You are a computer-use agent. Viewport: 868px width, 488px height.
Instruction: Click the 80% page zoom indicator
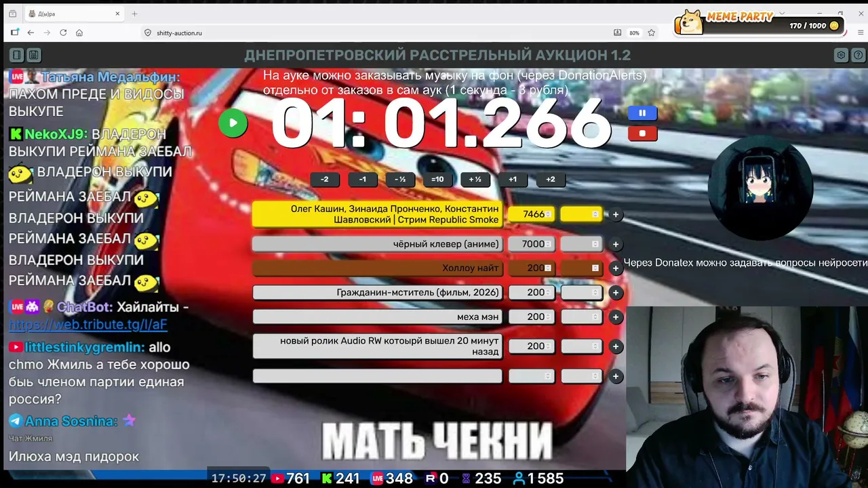634,33
